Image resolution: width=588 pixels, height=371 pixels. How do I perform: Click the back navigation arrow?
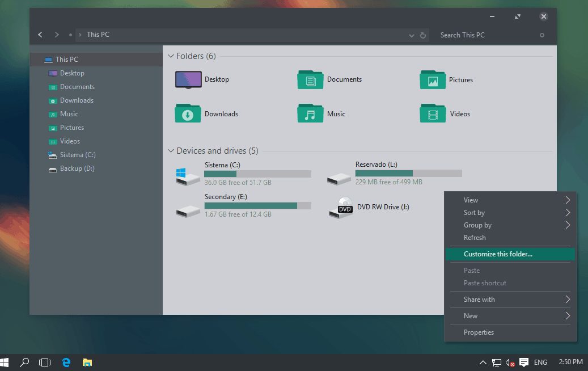(40, 35)
